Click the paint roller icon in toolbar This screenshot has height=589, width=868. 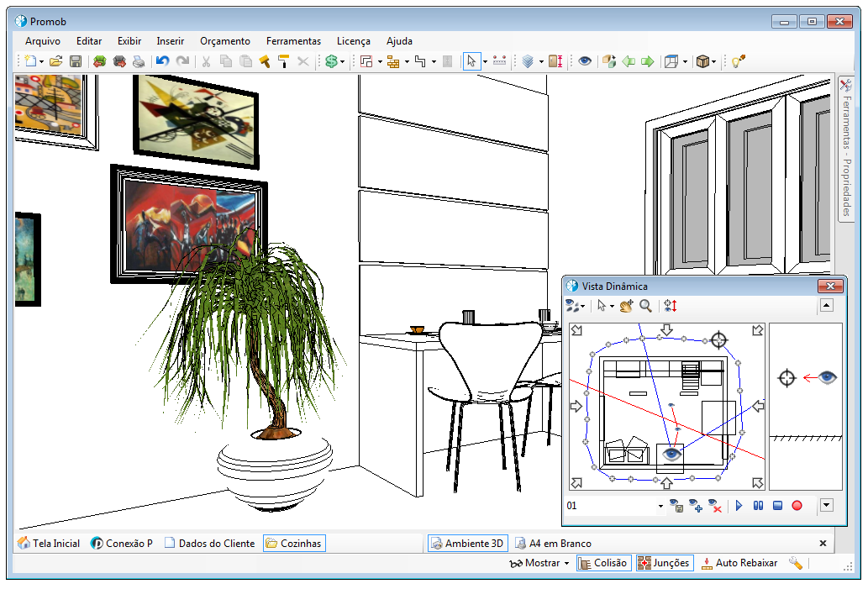tap(283, 61)
